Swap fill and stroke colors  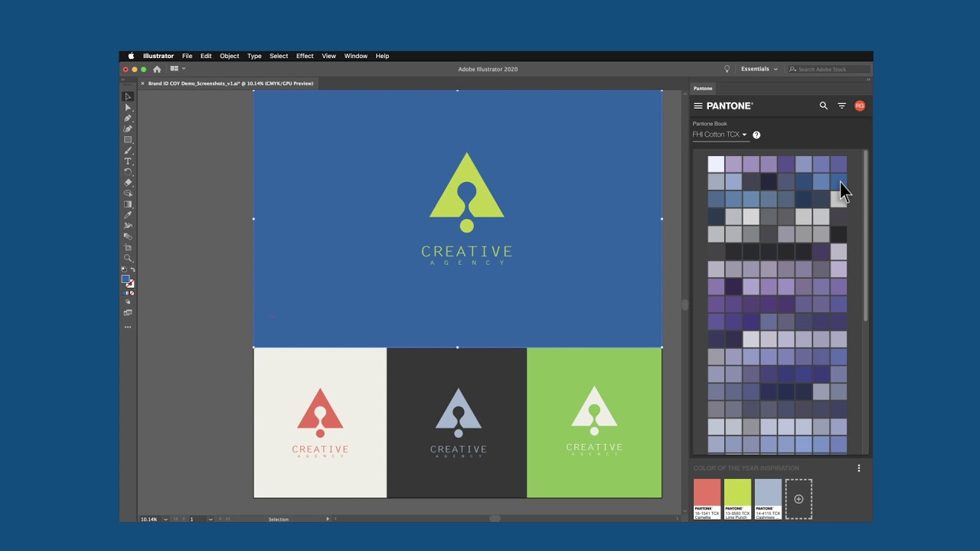click(x=132, y=269)
